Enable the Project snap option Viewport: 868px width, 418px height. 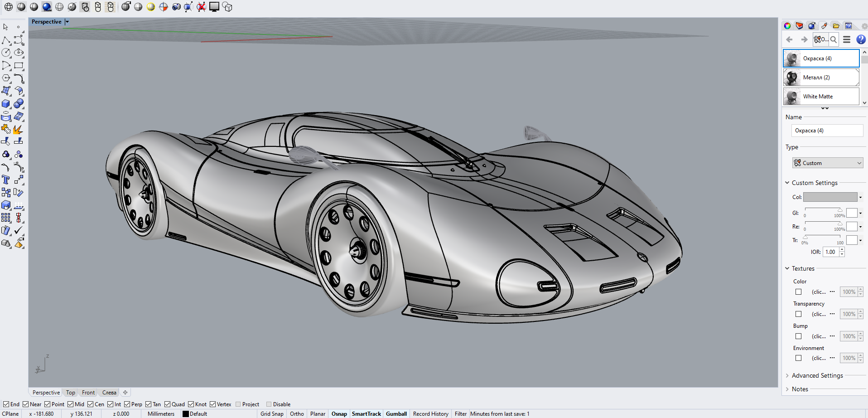237,404
